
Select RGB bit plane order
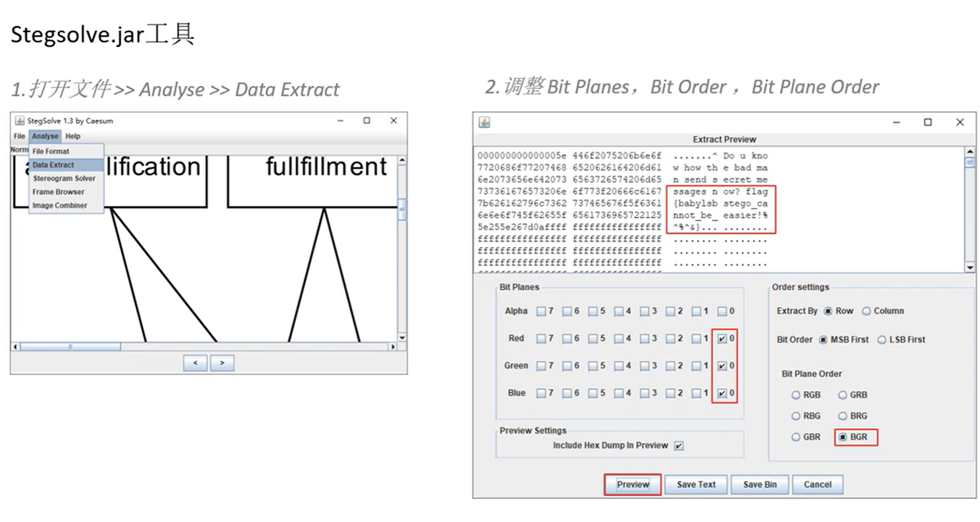796,395
